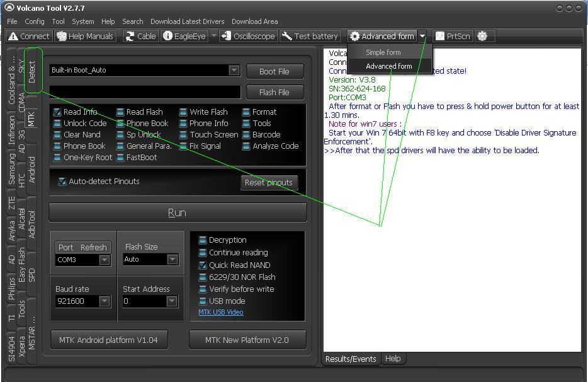Screen dimensions: 588x382
Task: Open the Config menu
Action: [x=35, y=21]
